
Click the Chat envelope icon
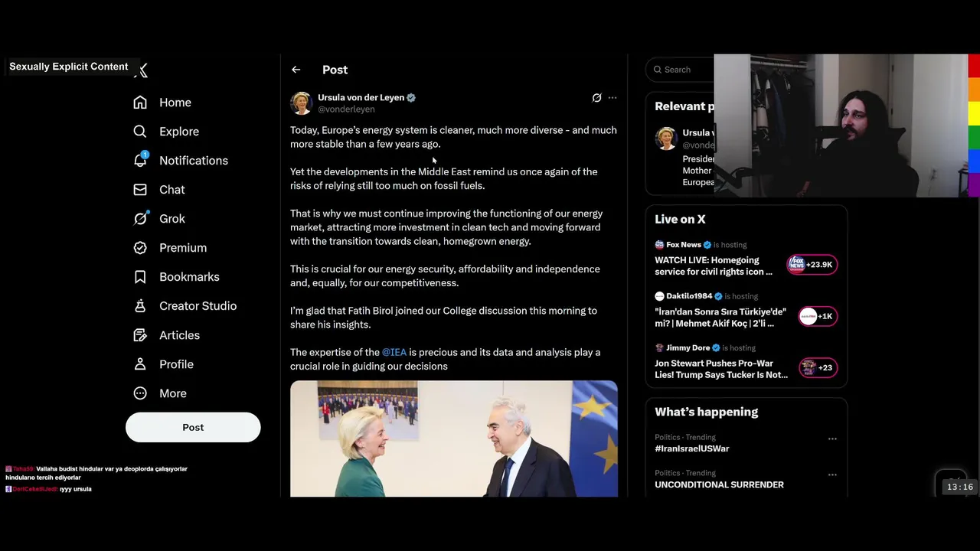[x=140, y=190]
